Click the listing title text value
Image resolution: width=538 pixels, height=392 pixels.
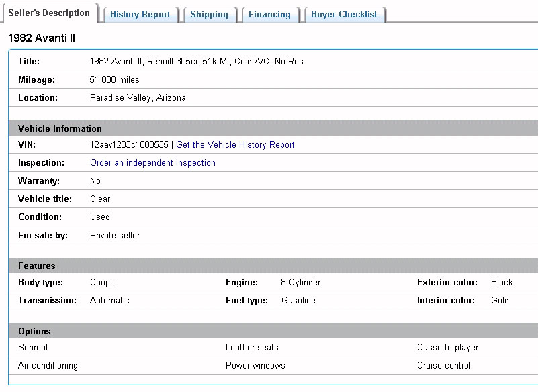point(196,62)
